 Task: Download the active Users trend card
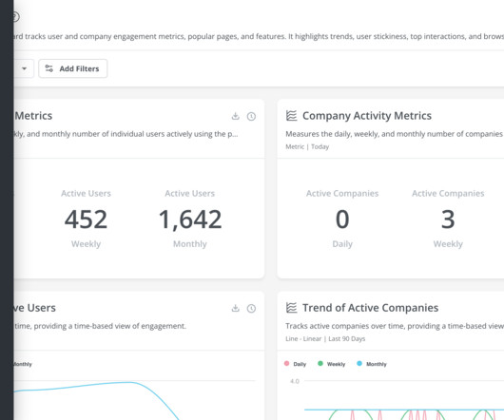click(236, 308)
